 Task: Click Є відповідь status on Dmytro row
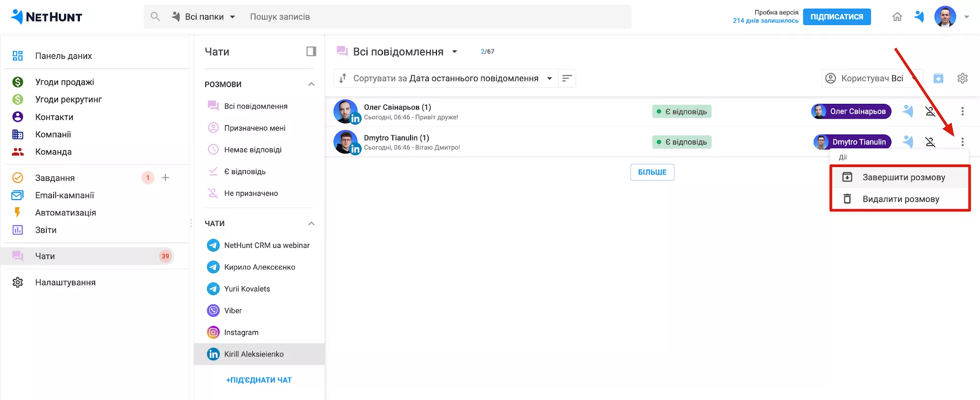(682, 142)
